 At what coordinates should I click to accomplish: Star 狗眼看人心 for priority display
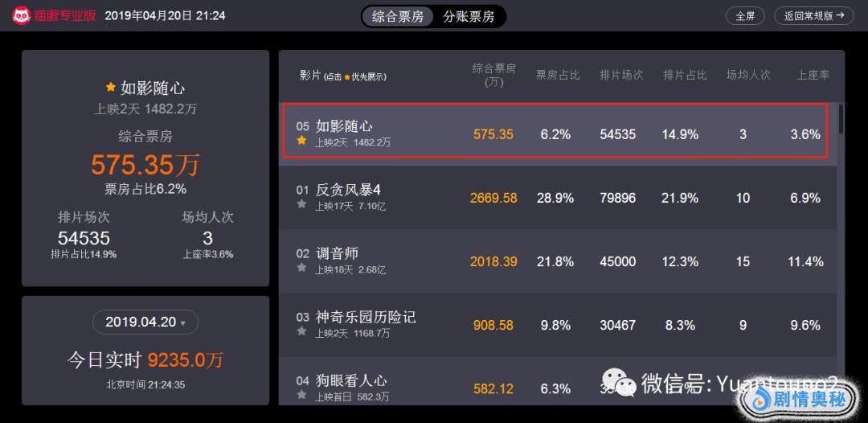click(x=302, y=395)
